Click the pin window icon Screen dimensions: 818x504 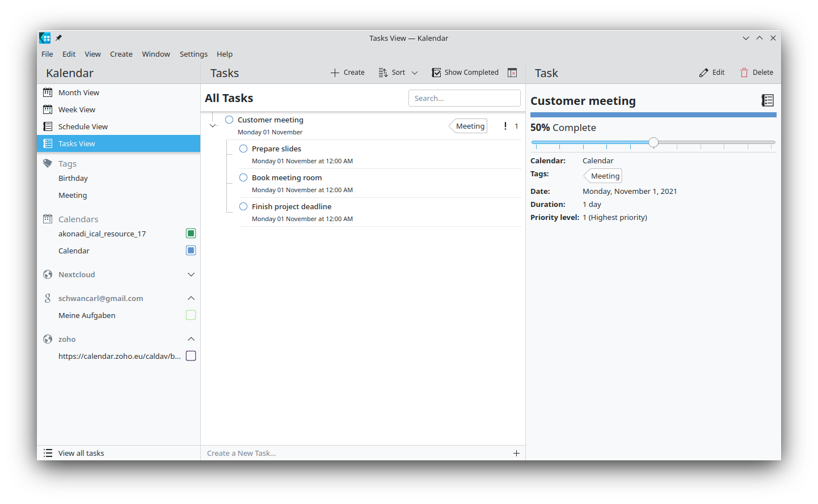58,38
